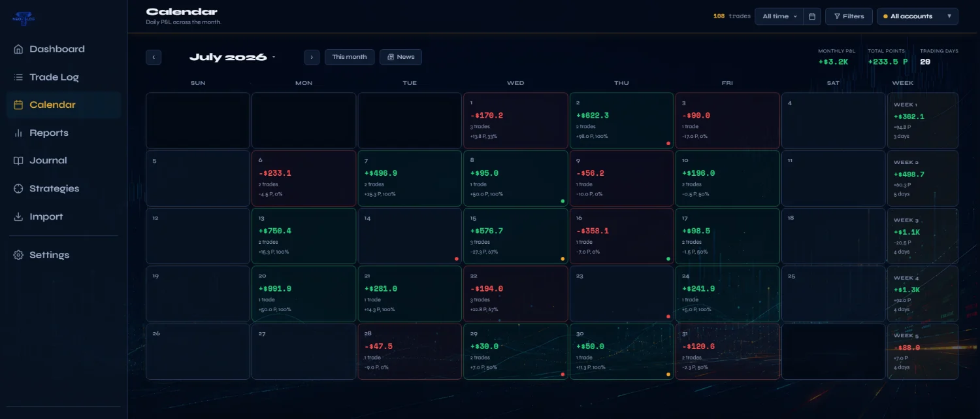Click the Import download icon

coord(18,216)
